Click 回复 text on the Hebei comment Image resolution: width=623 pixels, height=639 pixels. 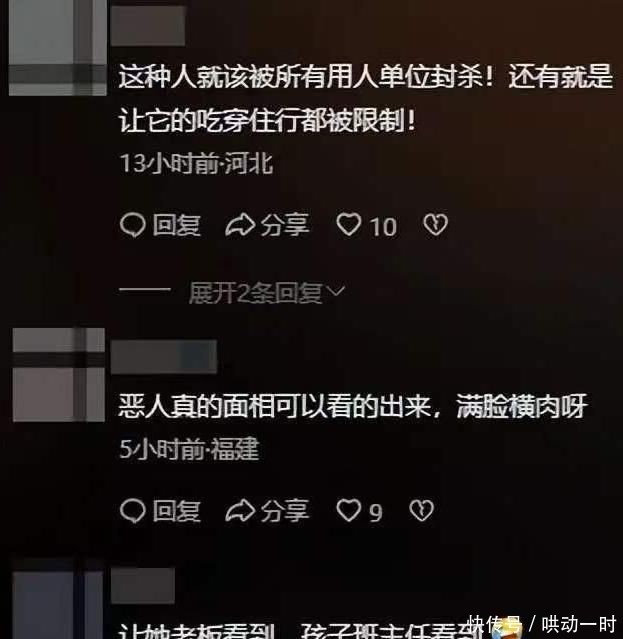tap(177, 225)
